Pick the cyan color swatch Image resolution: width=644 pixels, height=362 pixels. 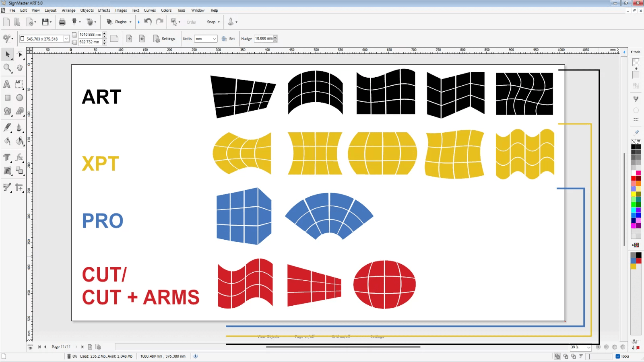click(x=634, y=210)
